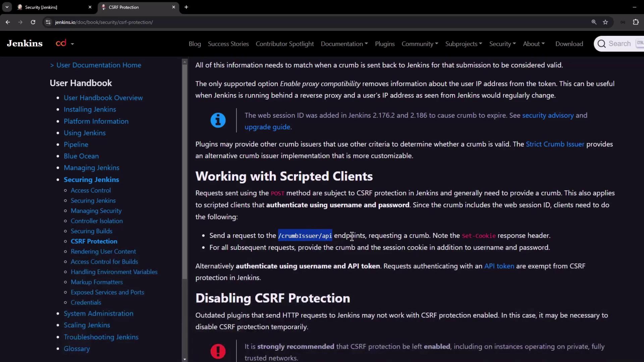Viewport: 644px width, 362px height.
Task: Switch to the Security [Jenkins] tab
Action: pos(41,7)
